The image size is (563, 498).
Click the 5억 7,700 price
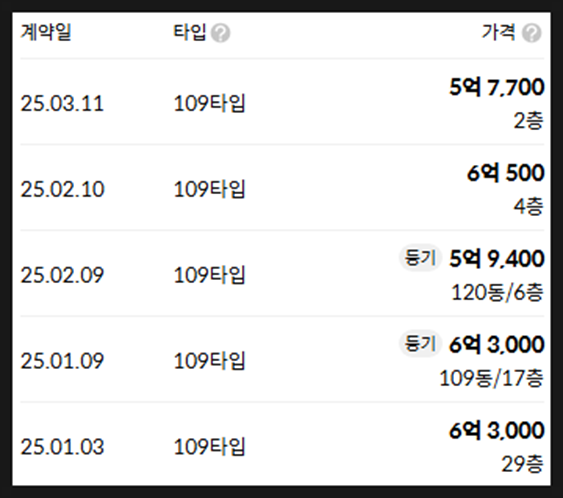coord(497,87)
